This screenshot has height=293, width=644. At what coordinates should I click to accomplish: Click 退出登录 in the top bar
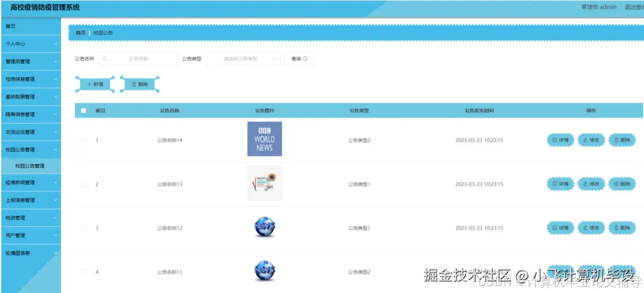[633, 7]
